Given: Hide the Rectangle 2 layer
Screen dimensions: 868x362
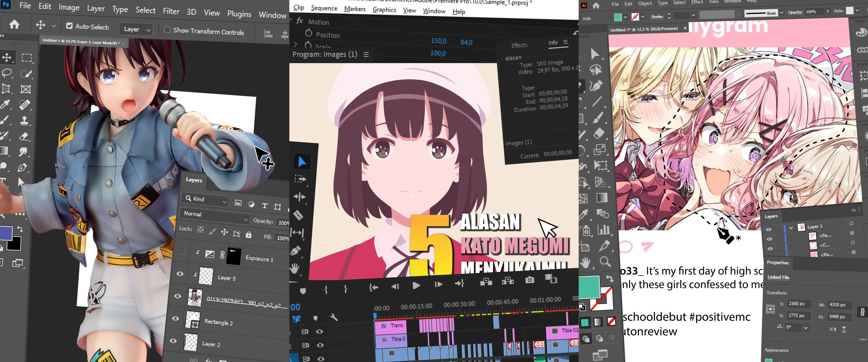Looking at the screenshot, I should click(176, 318).
